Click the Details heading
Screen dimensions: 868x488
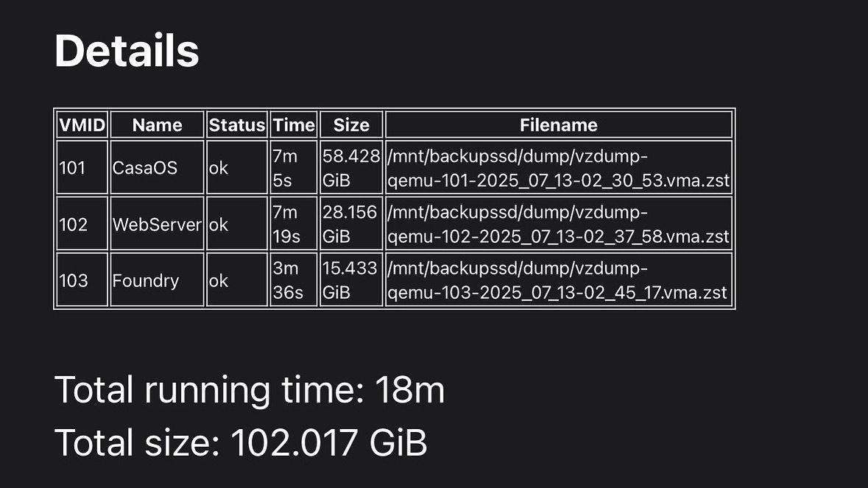point(127,50)
